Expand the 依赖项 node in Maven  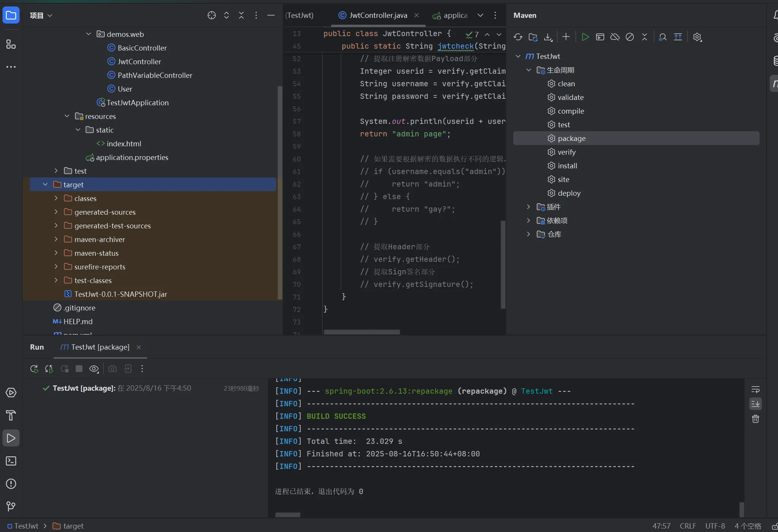528,220
